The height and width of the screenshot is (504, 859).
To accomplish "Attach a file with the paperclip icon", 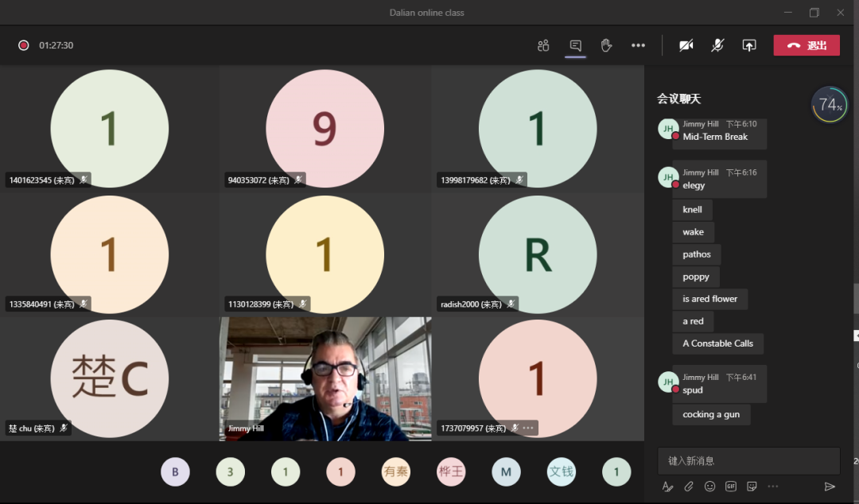I will (x=689, y=487).
